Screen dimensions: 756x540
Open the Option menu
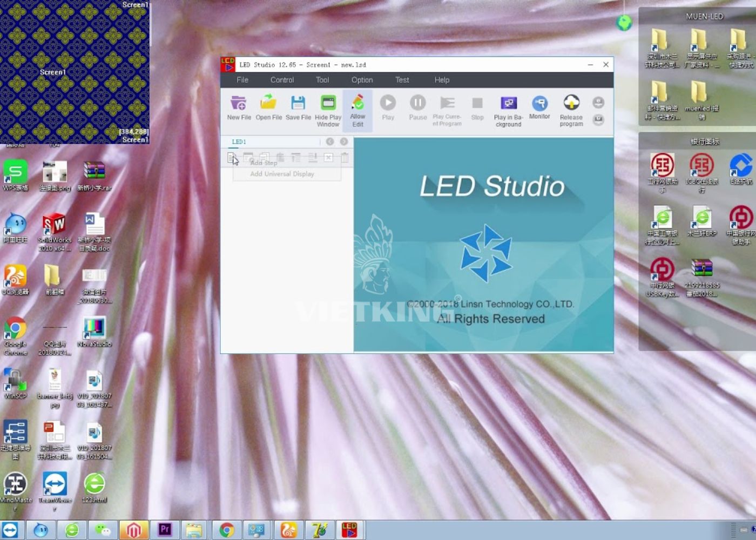(x=361, y=79)
